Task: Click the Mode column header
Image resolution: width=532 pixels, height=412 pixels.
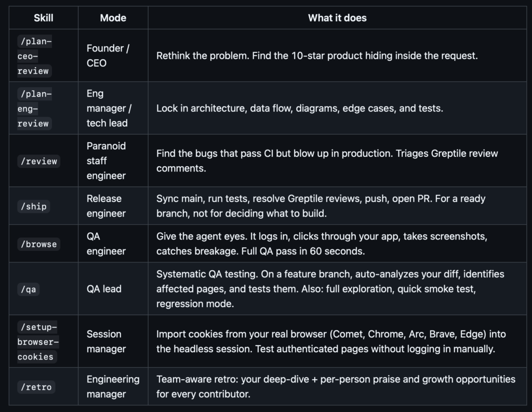Action: point(113,18)
